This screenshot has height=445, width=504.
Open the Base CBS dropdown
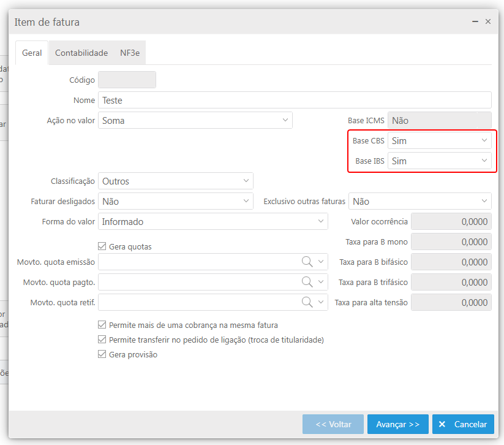click(439, 141)
